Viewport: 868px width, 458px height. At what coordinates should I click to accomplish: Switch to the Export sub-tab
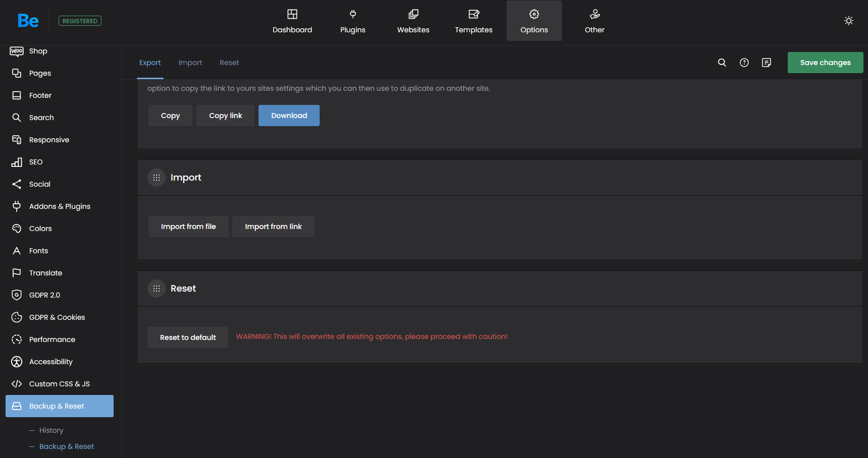(x=150, y=63)
